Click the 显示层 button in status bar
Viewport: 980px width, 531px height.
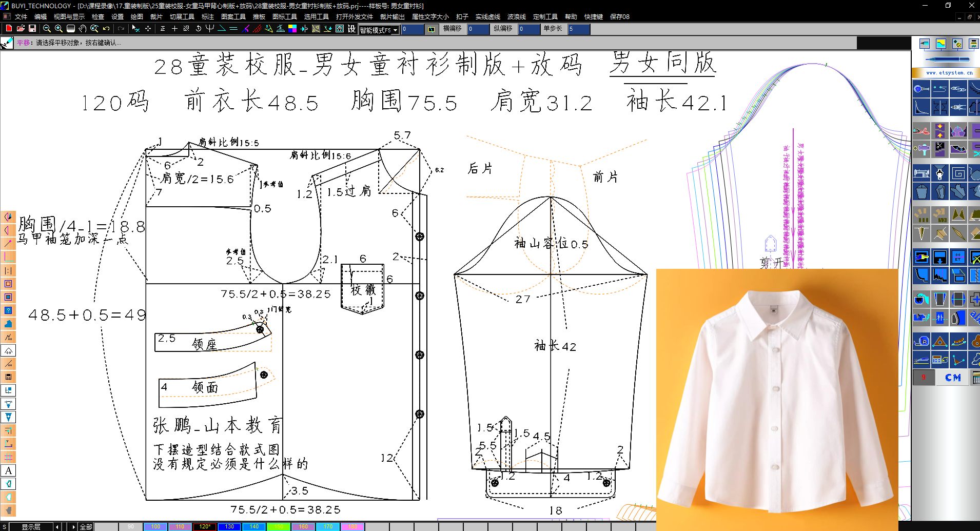pos(31,527)
